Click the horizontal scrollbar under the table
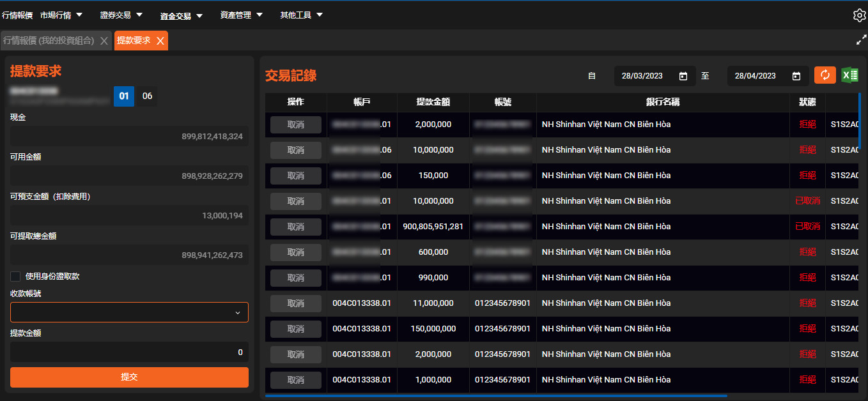 click(x=495, y=396)
